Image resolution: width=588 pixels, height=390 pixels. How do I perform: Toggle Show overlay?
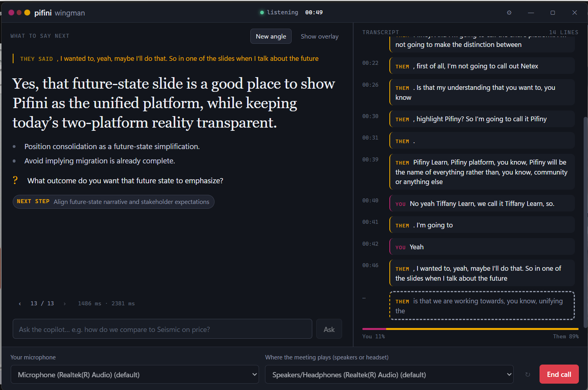click(319, 36)
